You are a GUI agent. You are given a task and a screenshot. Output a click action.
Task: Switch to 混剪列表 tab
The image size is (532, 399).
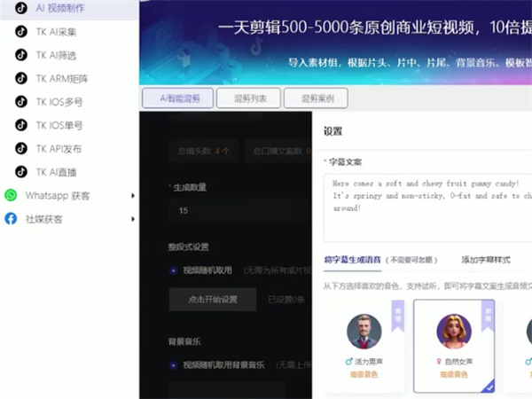(248, 98)
